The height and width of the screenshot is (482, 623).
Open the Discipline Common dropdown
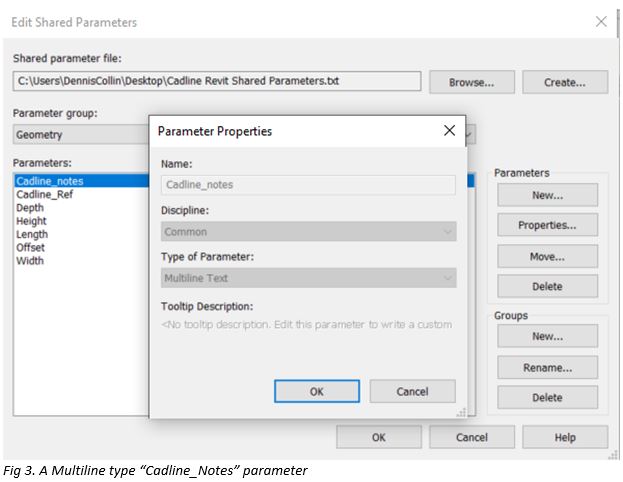click(x=308, y=231)
